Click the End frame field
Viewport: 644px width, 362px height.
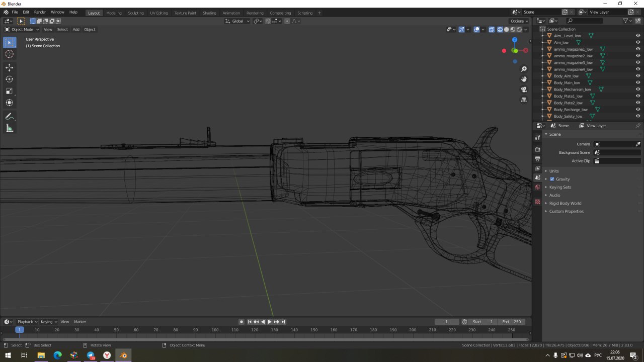pos(511,322)
